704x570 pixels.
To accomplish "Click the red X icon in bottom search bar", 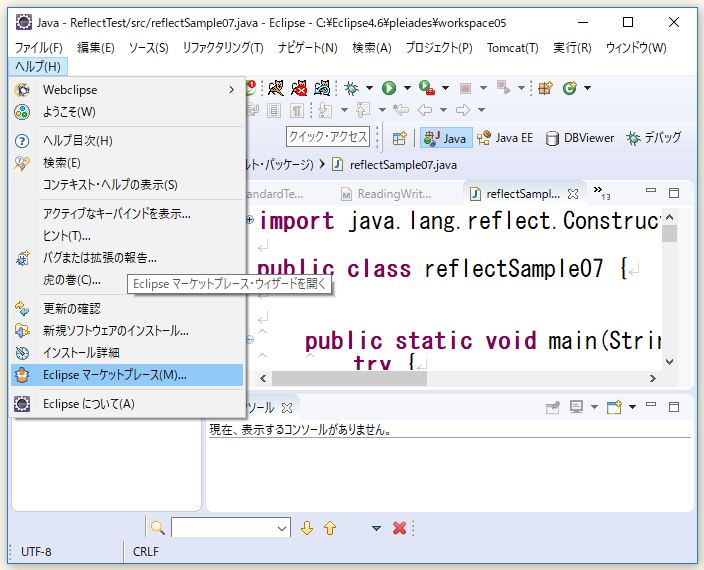I will tap(399, 528).
